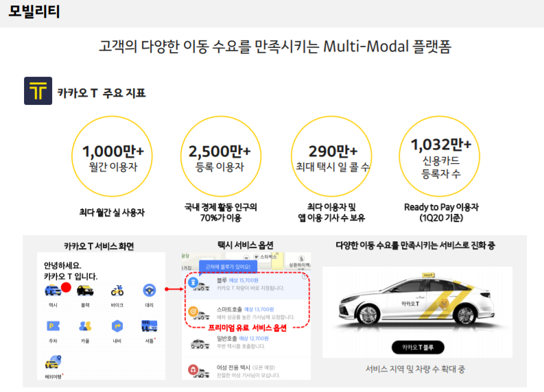
Task: Tap the 블랙 black car icon
Action: coord(85,290)
